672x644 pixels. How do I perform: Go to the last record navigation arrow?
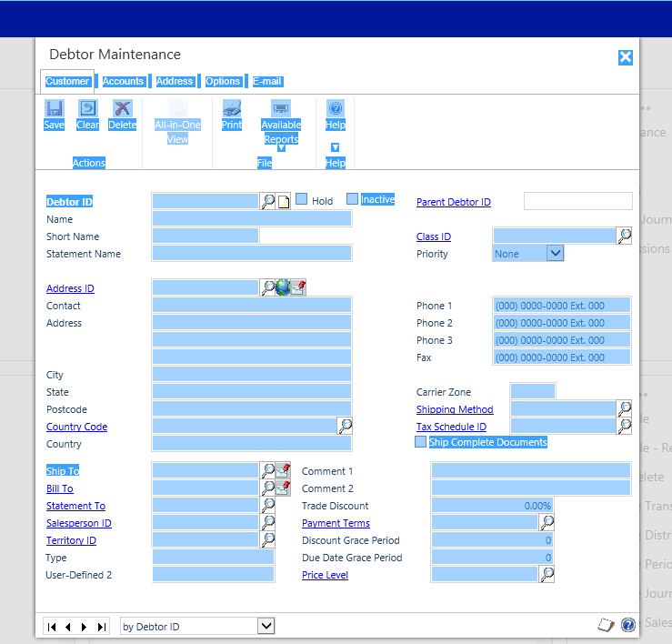[x=102, y=627]
